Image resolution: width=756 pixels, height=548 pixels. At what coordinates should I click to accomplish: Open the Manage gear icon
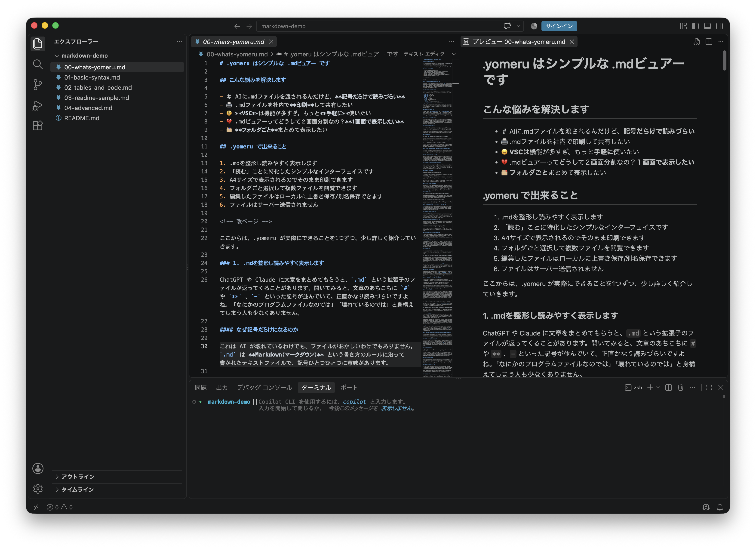tap(38, 489)
